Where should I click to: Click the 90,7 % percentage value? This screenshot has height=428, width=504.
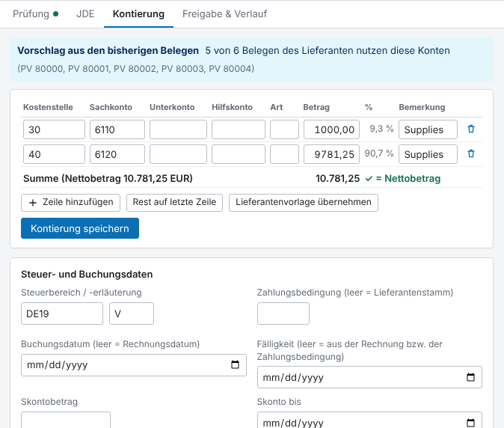[379, 153]
